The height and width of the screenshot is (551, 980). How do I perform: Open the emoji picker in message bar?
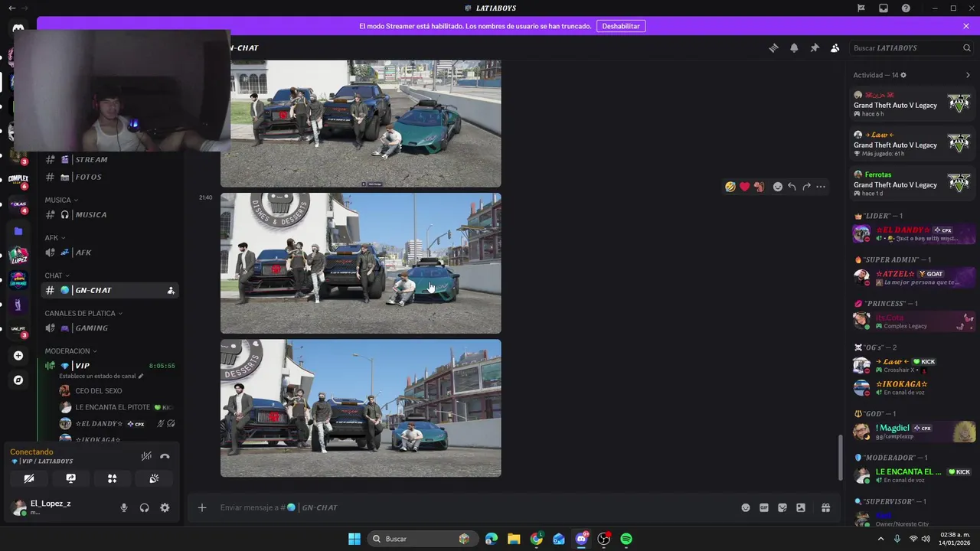tap(745, 507)
